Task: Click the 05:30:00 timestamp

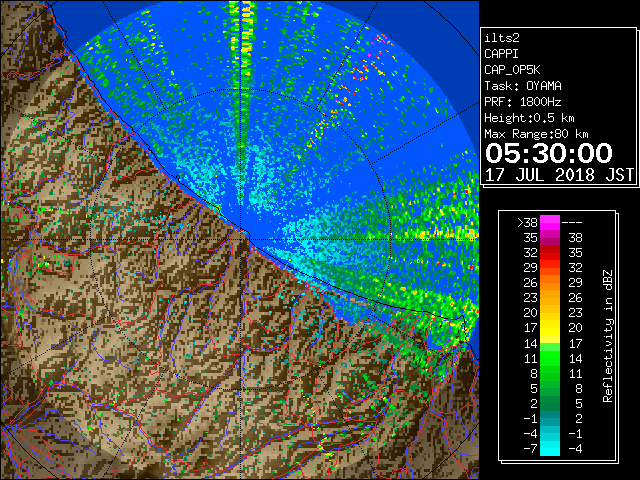Action: (549, 153)
